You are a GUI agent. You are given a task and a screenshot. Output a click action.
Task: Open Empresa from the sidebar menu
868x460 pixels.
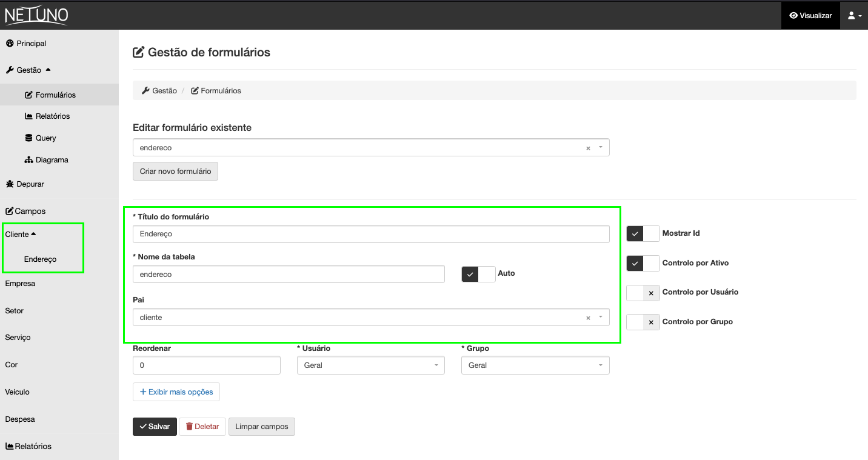tap(20, 284)
